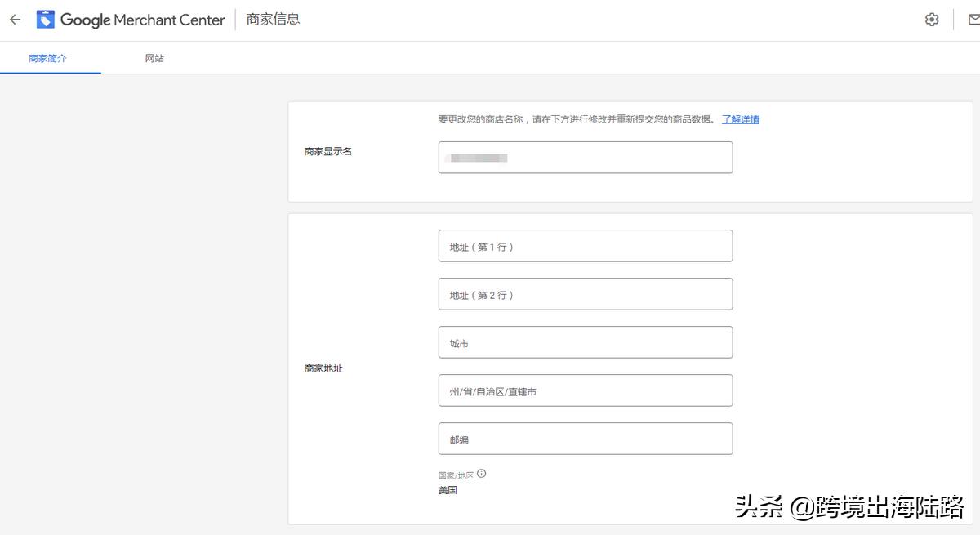Select the 邮编 postal code field

(586, 439)
